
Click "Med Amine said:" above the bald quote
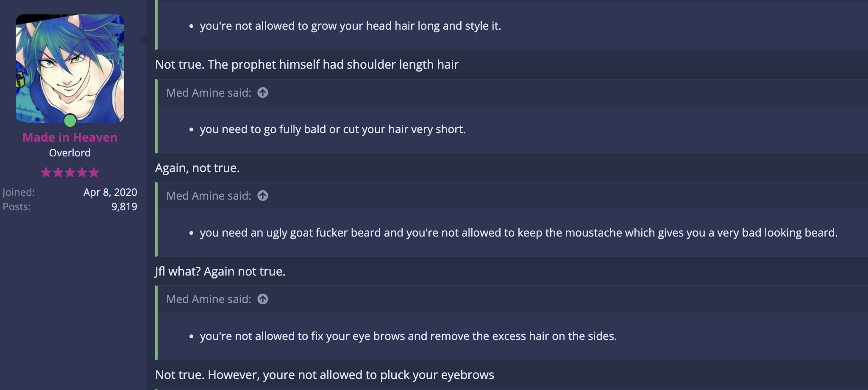click(209, 92)
